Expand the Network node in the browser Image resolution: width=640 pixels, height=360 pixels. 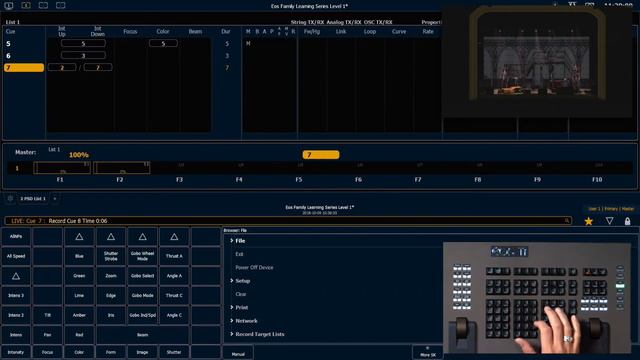(x=231, y=321)
